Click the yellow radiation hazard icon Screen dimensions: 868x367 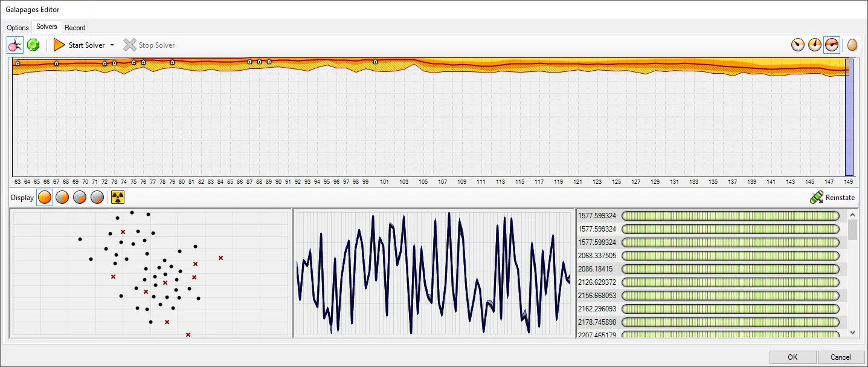[118, 198]
